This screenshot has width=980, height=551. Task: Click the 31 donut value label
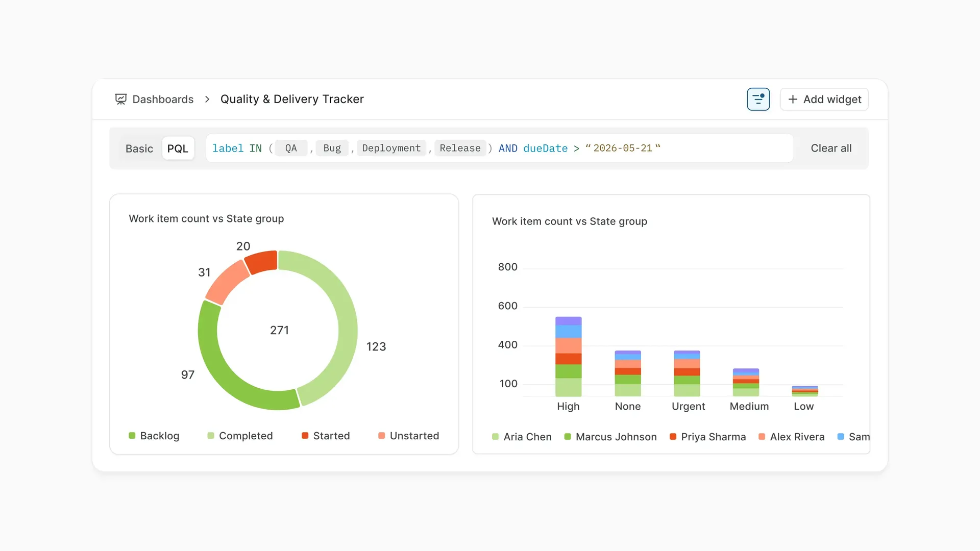tap(204, 272)
